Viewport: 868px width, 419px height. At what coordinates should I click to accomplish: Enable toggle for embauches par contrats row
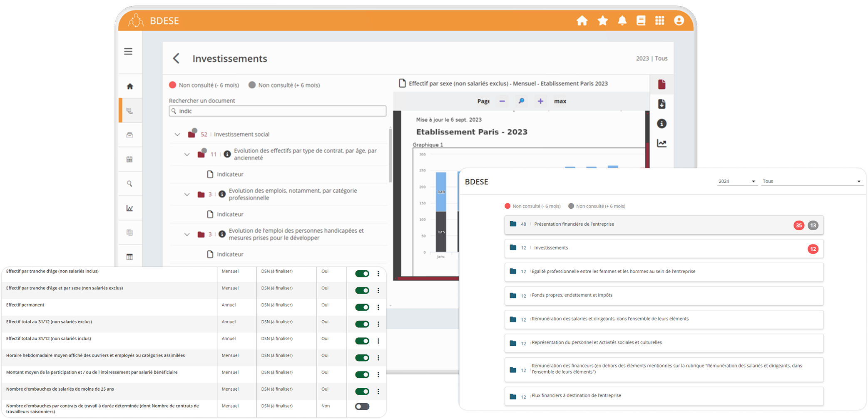pyautogui.click(x=362, y=407)
